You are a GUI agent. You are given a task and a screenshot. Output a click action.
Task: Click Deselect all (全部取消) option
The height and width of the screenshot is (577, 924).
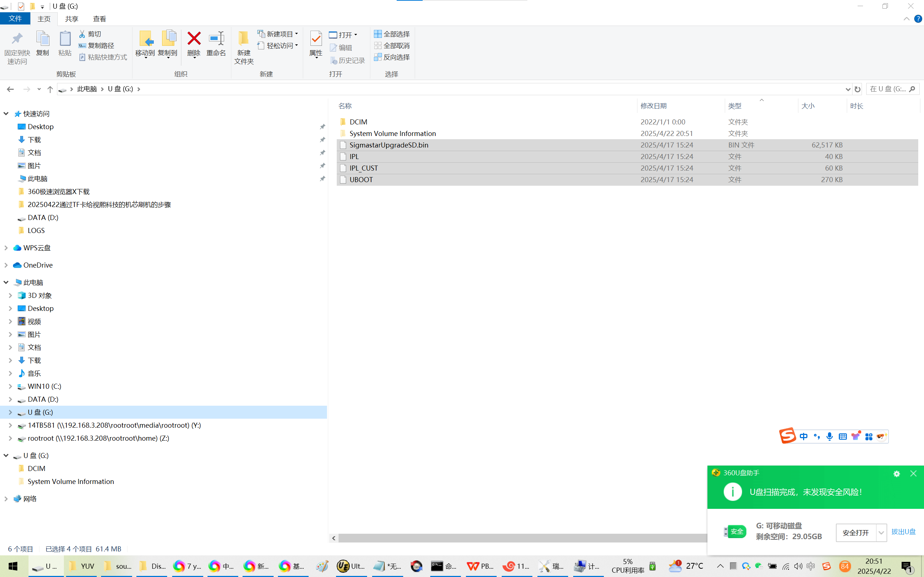[x=392, y=45]
